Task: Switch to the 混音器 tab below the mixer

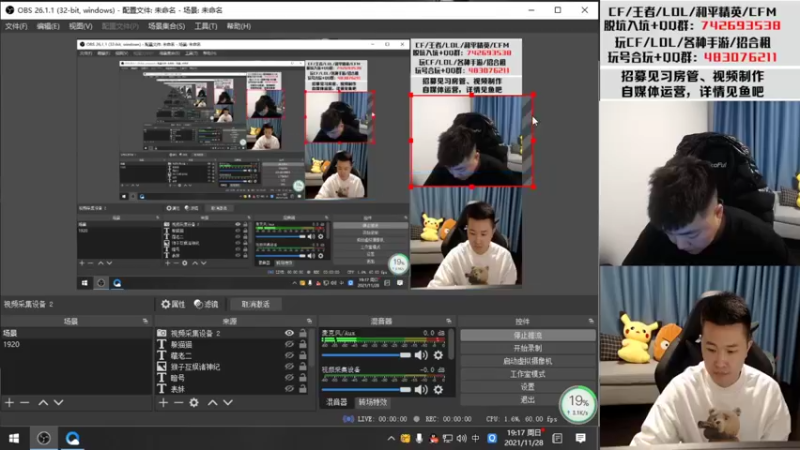Action: [336, 402]
